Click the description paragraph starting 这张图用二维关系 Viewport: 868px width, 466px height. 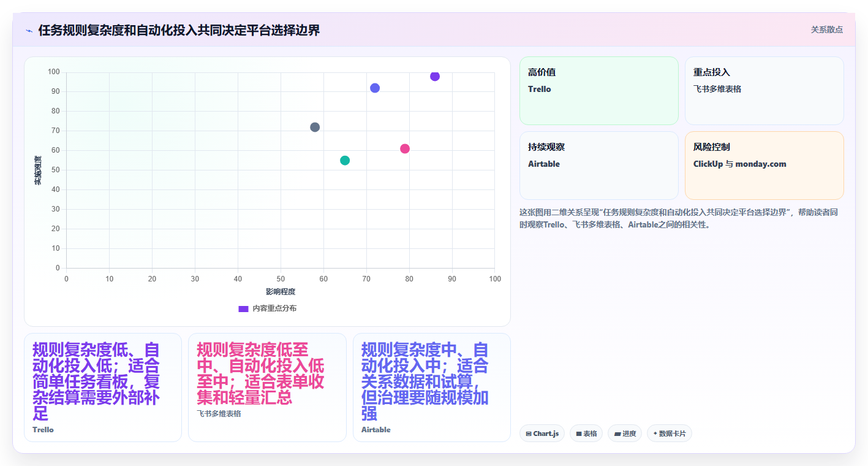(679, 218)
